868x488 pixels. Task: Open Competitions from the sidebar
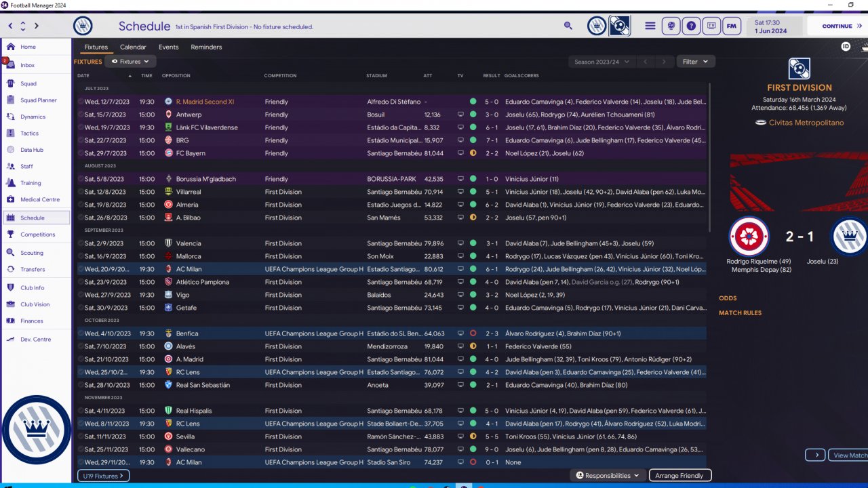36,235
